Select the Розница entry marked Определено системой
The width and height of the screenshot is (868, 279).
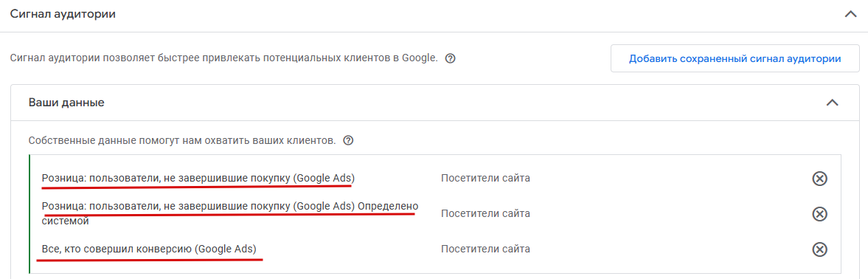tap(230, 214)
